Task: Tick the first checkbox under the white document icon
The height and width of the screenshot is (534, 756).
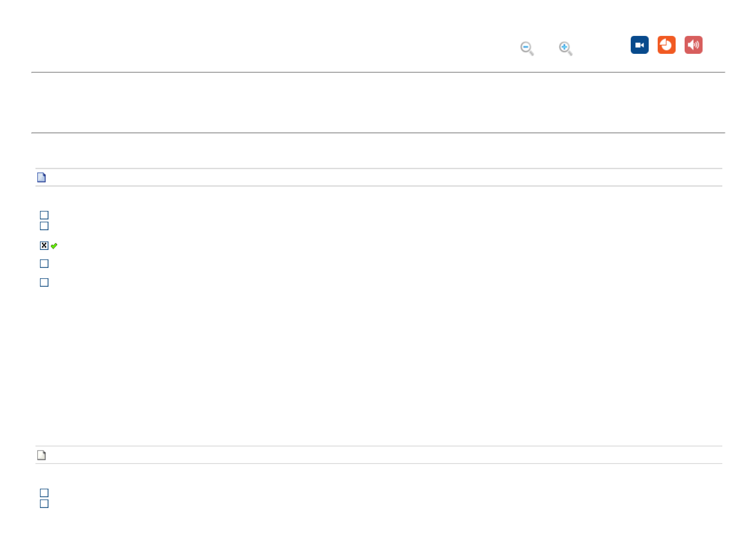Action: point(44,493)
